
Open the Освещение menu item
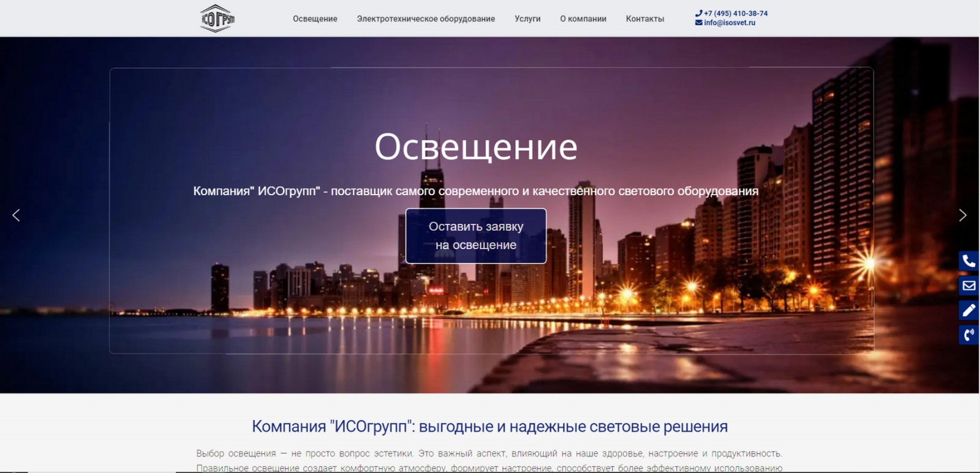(315, 19)
